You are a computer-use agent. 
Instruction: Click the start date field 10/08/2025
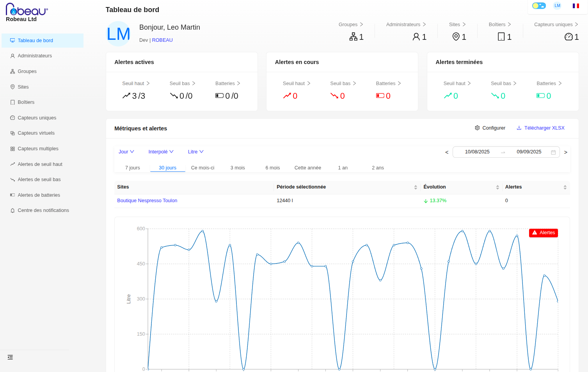pos(477,152)
